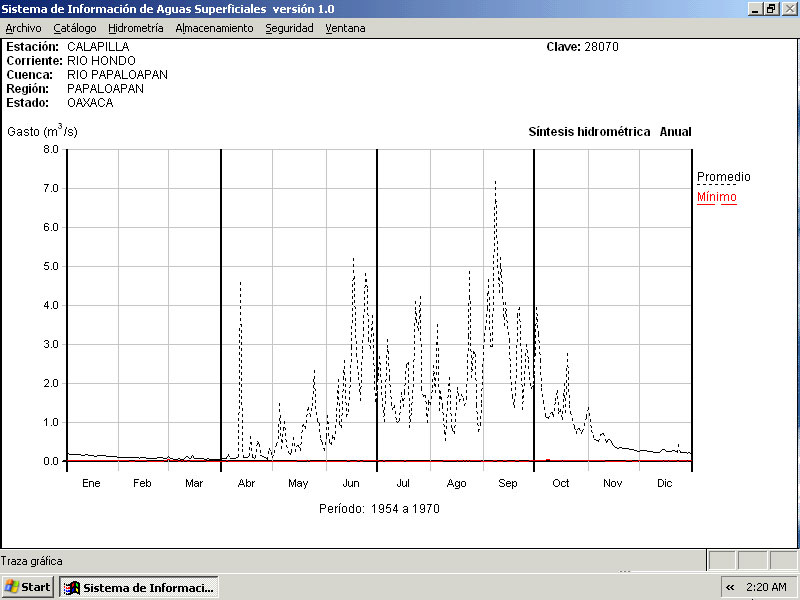This screenshot has height=600, width=800.
Task: Minimize the application window
Action: [755, 8]
